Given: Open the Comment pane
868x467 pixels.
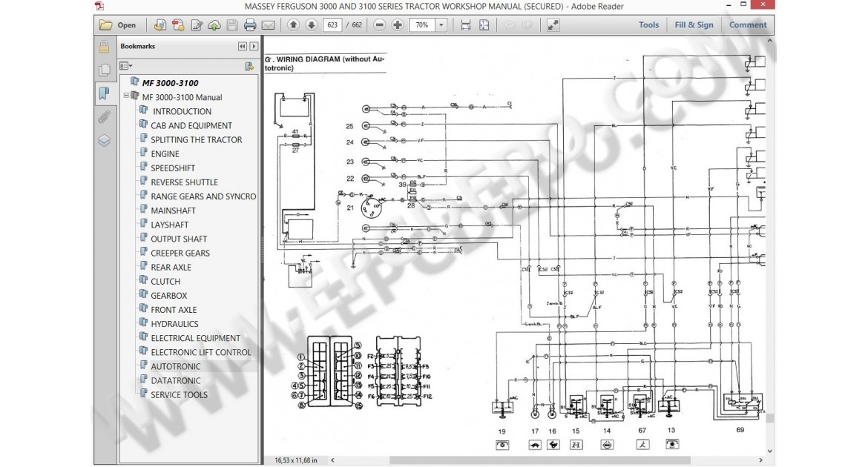Looking at the screenshot, I should pyautogui.click(x=748, y=25).
